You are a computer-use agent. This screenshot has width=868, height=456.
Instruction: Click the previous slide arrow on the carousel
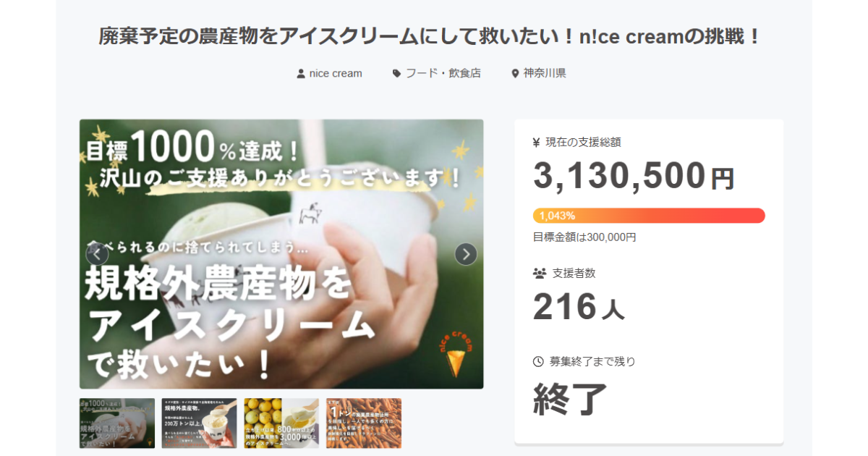click(x=97, y=254)
